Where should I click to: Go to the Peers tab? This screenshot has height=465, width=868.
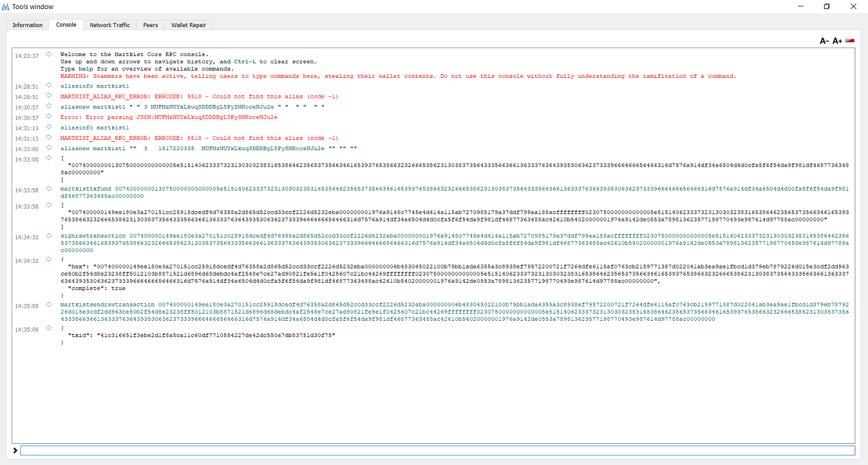(151, 25)
